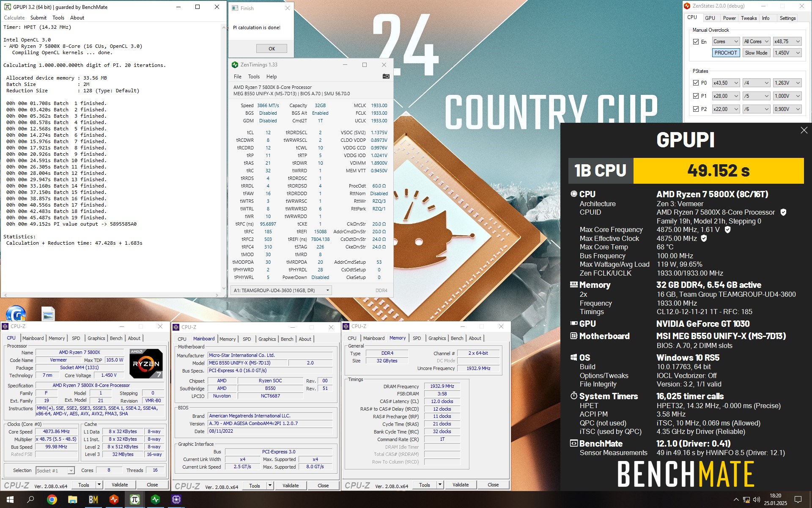Open the 1,450V voltage dropdown
Screen dimensions: 812x508
pyautogui.click(x=787, y=53)
